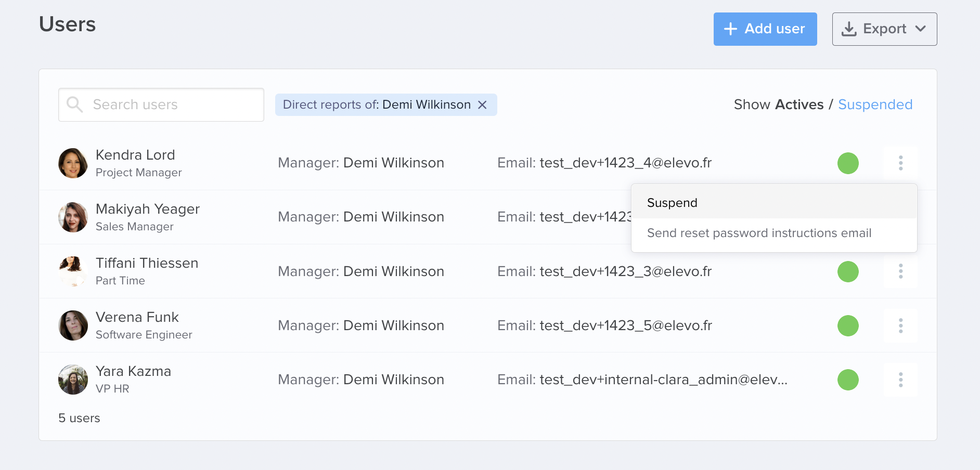Click Makiyah Yeager's avatar photo
Image resolution: width=980 pixels, height=470 pixels.
[x=73, y=217]
